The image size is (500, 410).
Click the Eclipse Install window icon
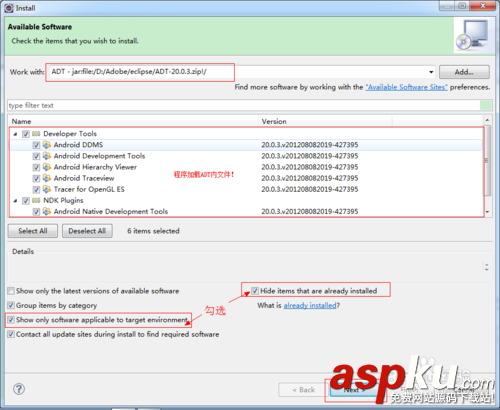point(9,8)
